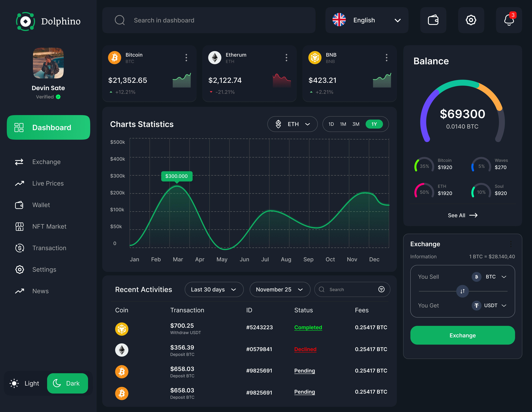This screenshot has width=532, height=412.
Task: Select the 1D chart timeframe
Action: click(331, 124)
